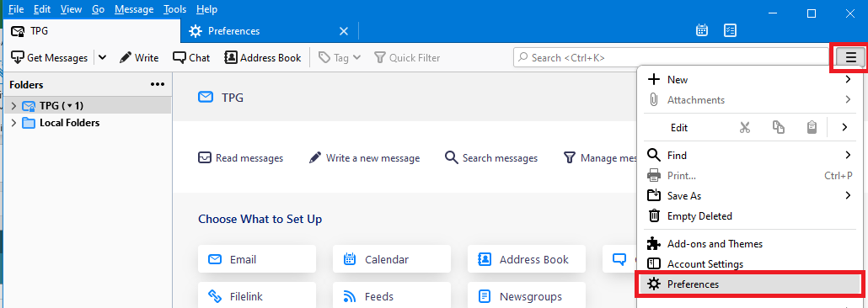The image size is (868, 308).
Task: Open the Save As submenu
Action: coord(750,196)
